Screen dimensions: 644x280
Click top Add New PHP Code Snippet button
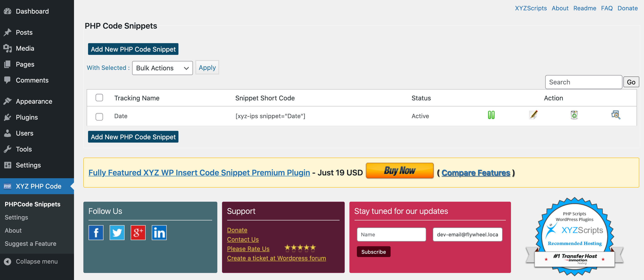pyautogui.click(x=133, y=49)
